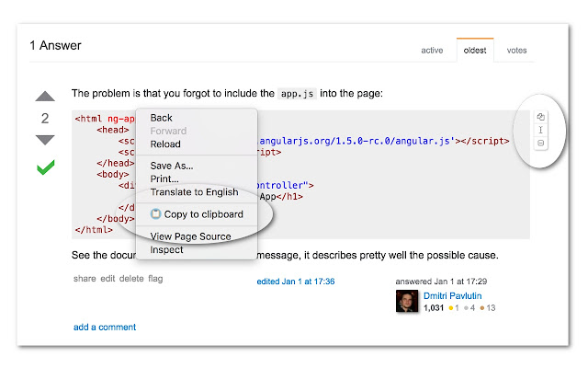Click the bronze badge count 13
Image resolution: width=588 pixels, height=368 pixels.
pyautogui.click(x=491, y=308)
